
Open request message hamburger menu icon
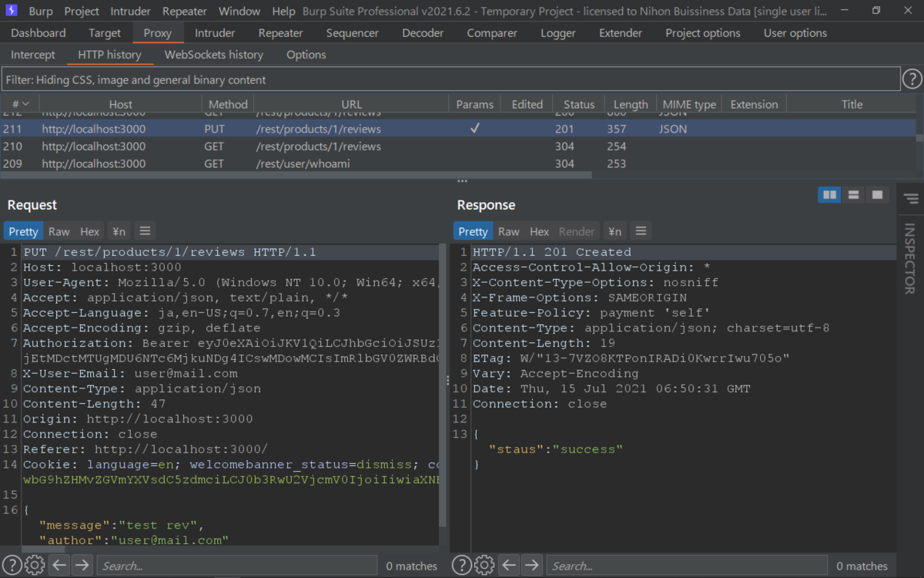(x=145, y=231)
